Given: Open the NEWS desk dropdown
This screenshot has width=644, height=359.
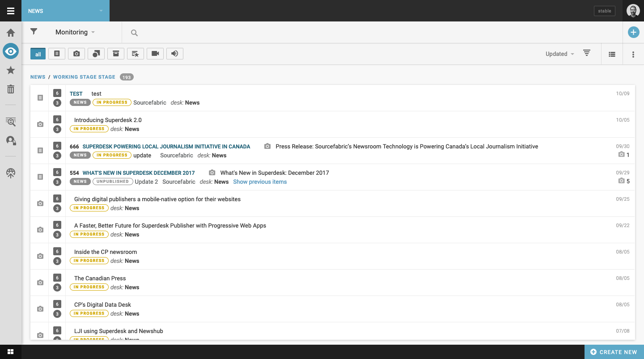Looking at the screenshot, I should click(65, 11).
